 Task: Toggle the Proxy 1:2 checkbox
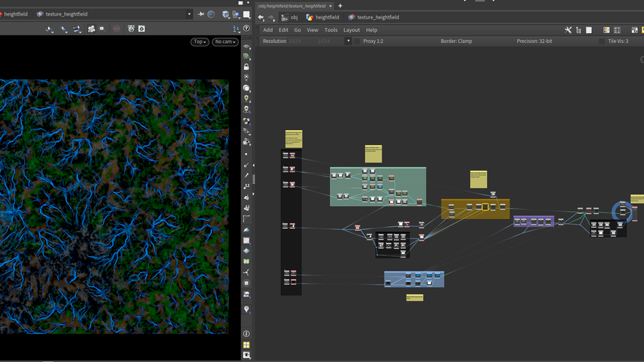(x=357, y=41)
